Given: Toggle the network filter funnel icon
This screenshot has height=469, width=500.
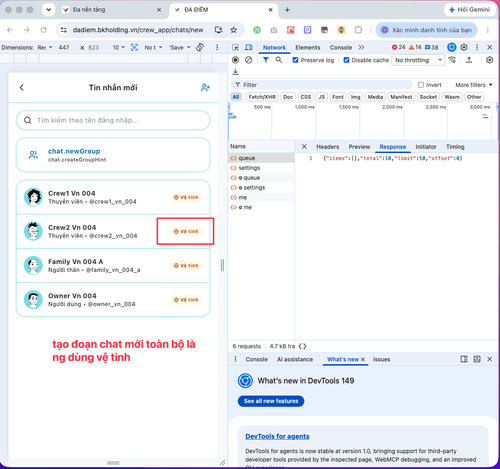Looking at the screenshot, I should click(x=266, y=60).
